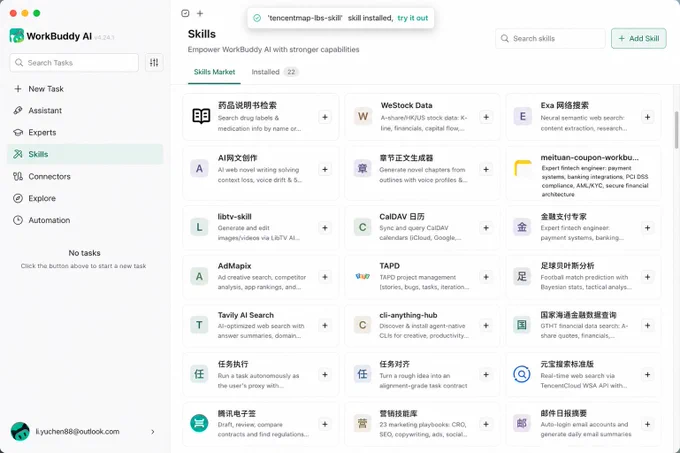Click the Search Tasks field
The height and width of the screenshot is (453, 680).
tap(74, 63)
